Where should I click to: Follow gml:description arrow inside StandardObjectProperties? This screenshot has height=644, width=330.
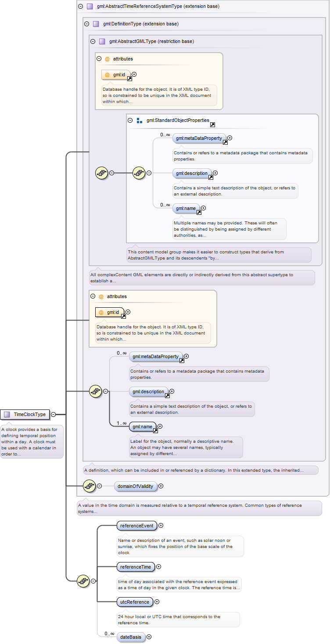click(211, 177)
